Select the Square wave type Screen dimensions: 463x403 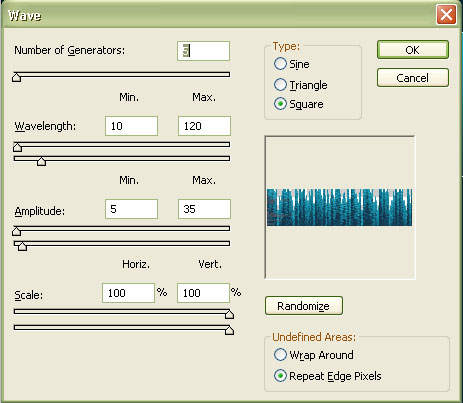[x=280, y=104]
